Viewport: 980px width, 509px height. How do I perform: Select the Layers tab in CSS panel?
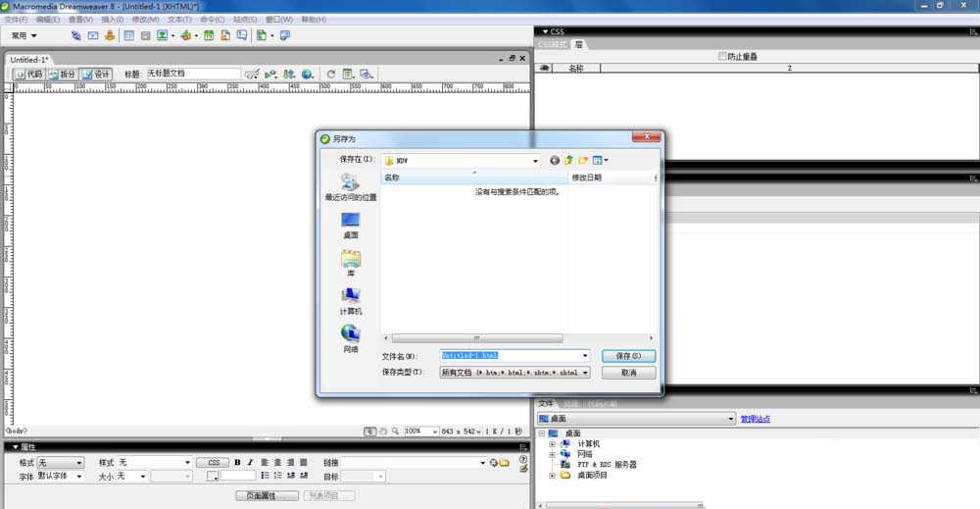coord(579,44)
